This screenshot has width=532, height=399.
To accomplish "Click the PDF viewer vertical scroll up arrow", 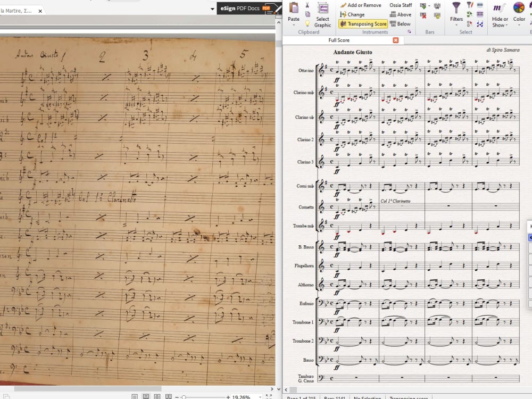I will coord(279,22).
